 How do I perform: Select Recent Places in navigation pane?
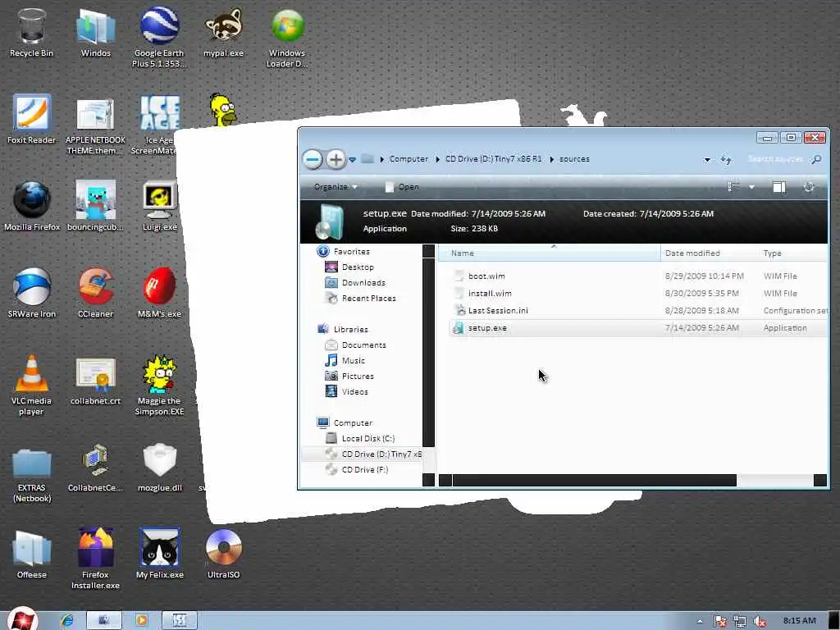(x=368, y=298)
